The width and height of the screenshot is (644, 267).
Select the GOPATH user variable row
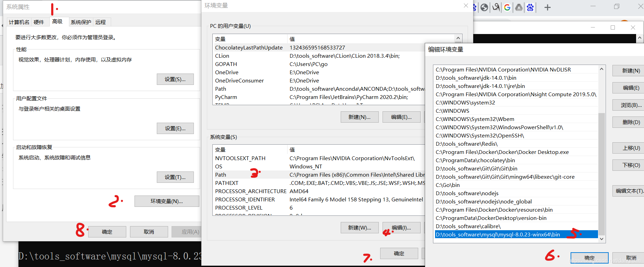(319, 64)
